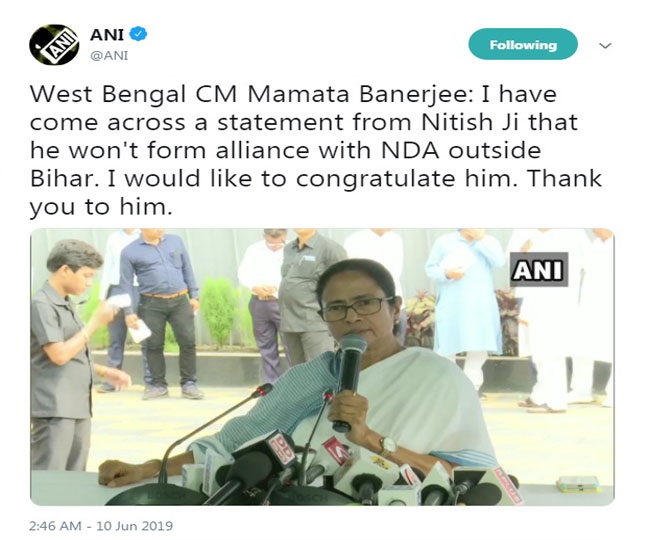
Task: Click the DD News microphone flag
Action: [283, 450]
